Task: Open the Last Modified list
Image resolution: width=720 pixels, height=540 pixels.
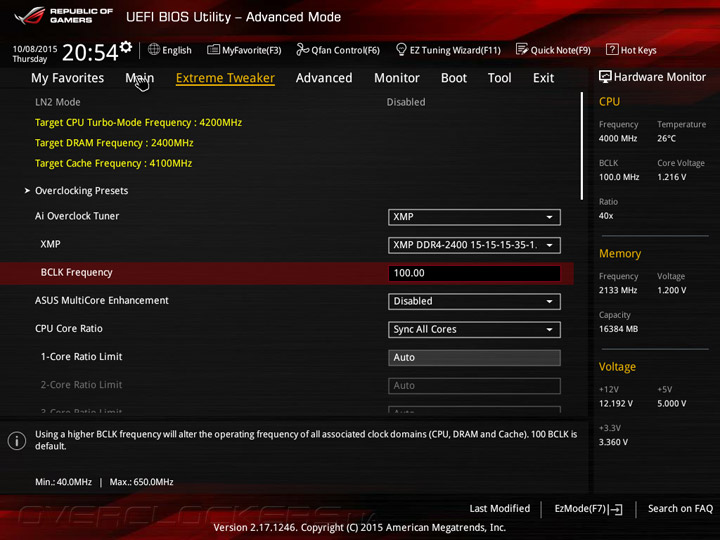Action: point(500,508)
